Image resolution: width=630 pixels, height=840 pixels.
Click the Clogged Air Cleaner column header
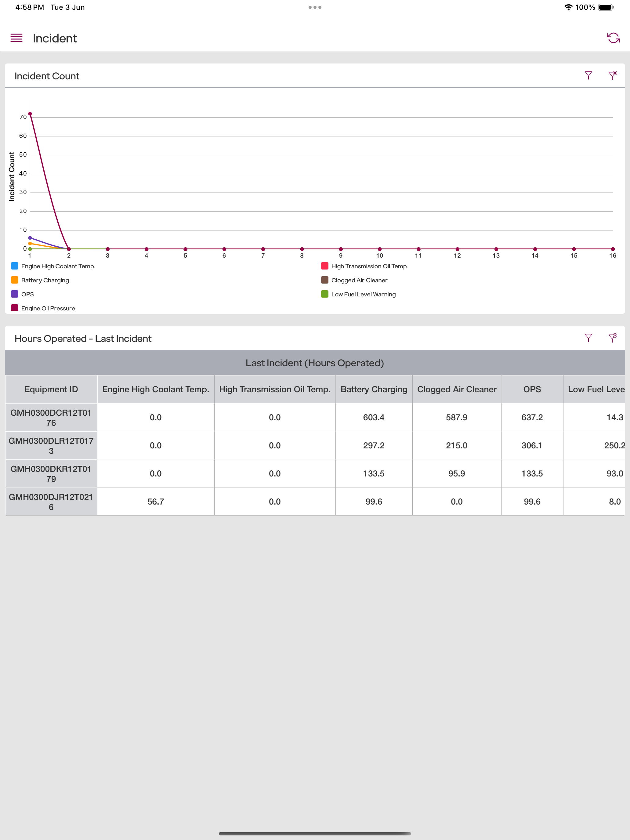point(457,389)
